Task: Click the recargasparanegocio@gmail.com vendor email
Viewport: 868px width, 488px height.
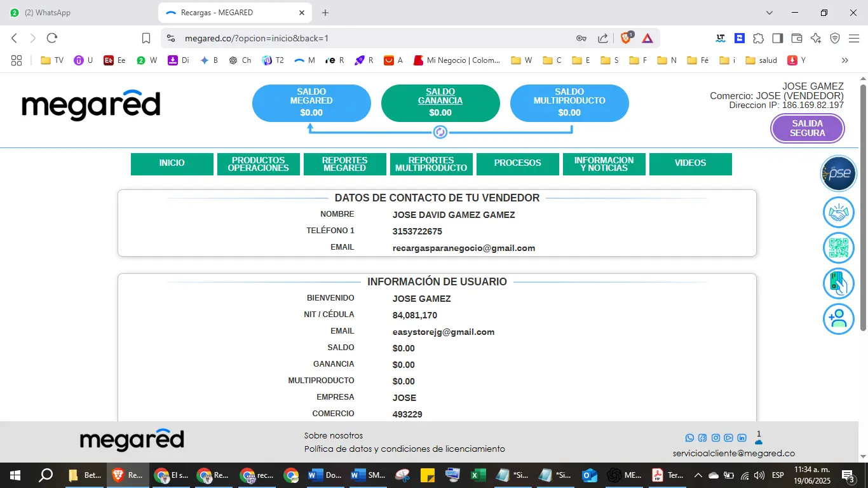Action: click(464, 248)
